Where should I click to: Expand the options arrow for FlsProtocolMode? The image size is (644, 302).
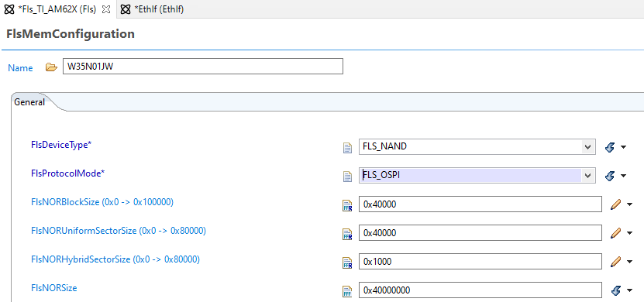(x=624, y=176)
